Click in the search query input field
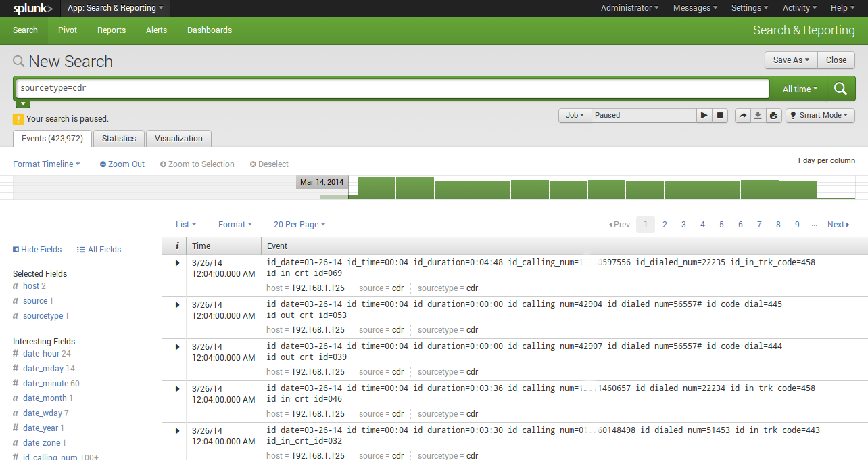 click(x=392, y=89)
